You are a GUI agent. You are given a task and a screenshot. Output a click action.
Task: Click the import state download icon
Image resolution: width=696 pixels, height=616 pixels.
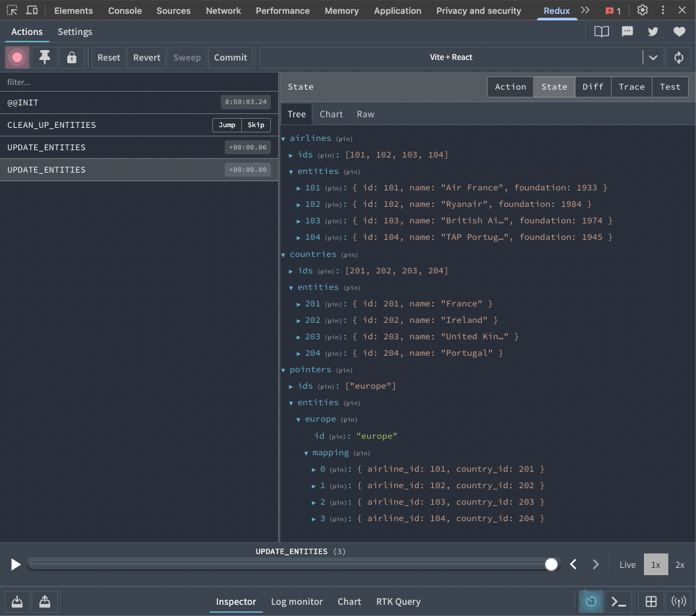pyautogui.click(x=17, y=602)
